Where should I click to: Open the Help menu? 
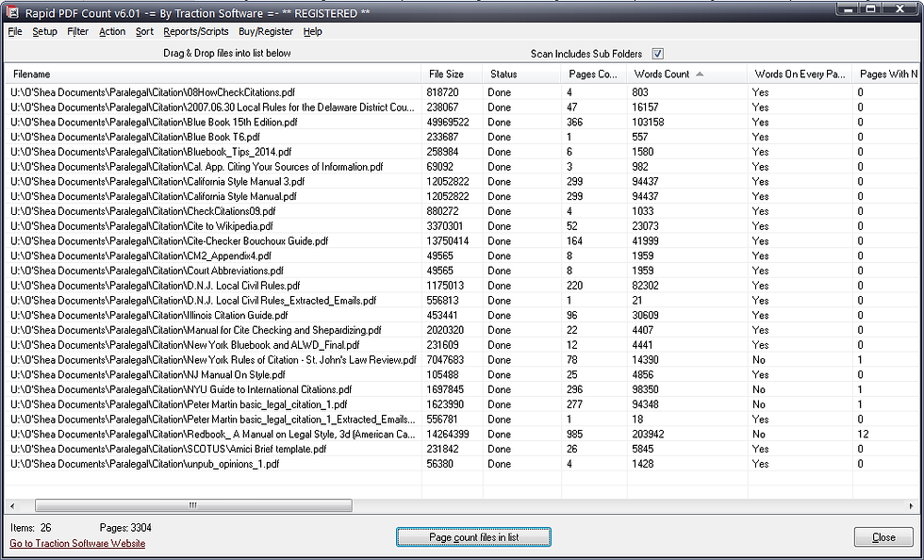pyautogui.click(x=312, y=31)
